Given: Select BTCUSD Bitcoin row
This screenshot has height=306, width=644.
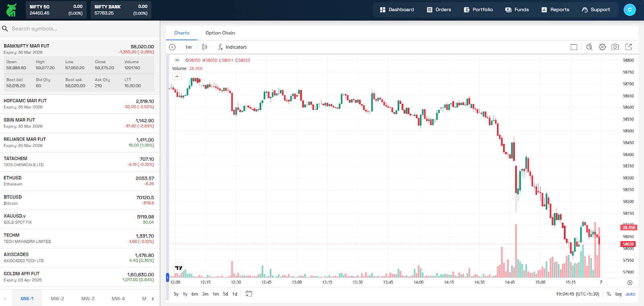Looking at the screenshot, I should [80, 200].
